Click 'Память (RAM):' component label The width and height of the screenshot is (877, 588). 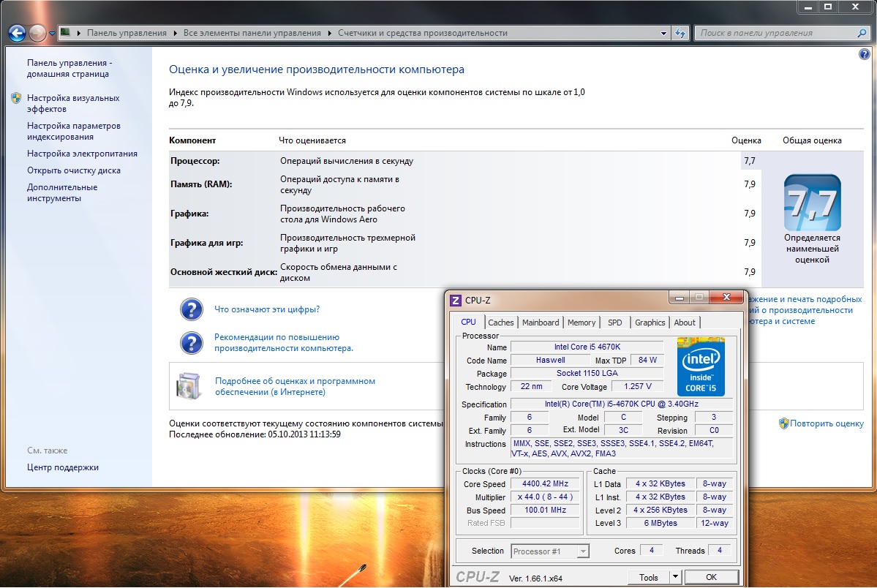pyautogui.click(x=201, y=184)
